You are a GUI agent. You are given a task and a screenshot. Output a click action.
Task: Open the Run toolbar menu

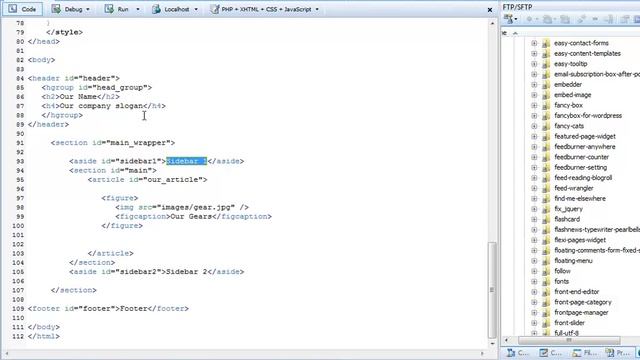coord(121,9)
